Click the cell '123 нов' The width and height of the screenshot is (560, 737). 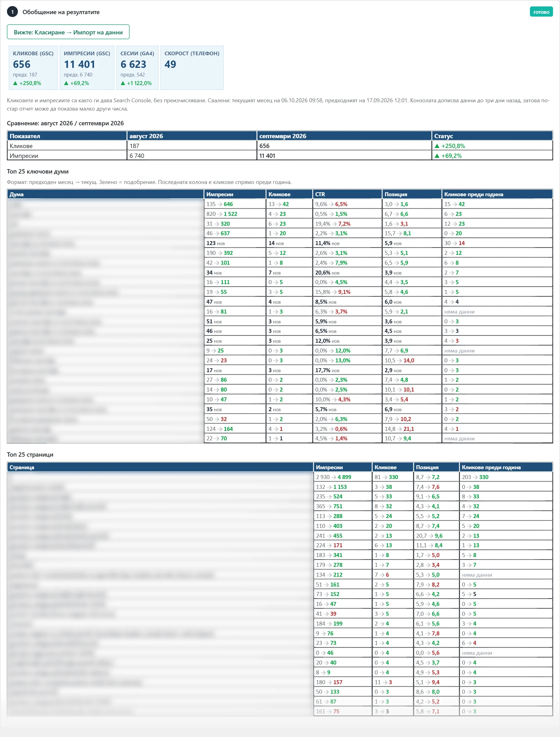point(235,243)
